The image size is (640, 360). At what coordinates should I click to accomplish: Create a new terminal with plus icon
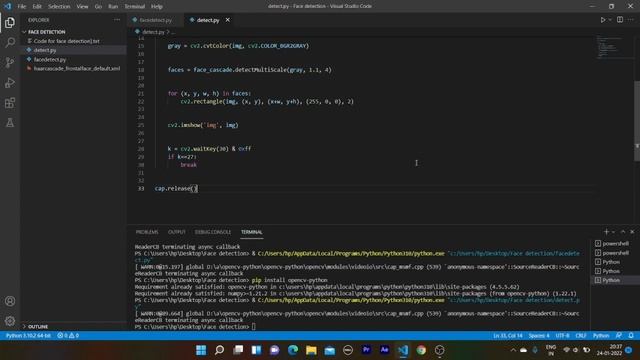pyautogui.click(x=606, y=232)
